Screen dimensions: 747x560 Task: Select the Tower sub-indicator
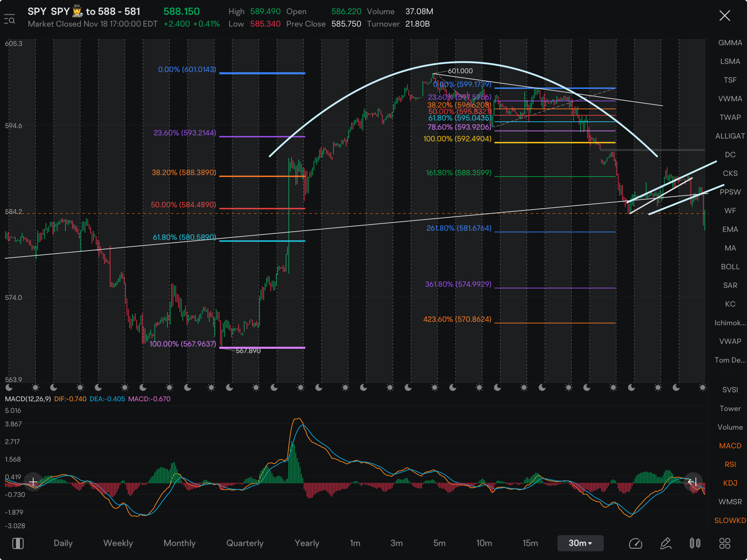click(730, 408)
